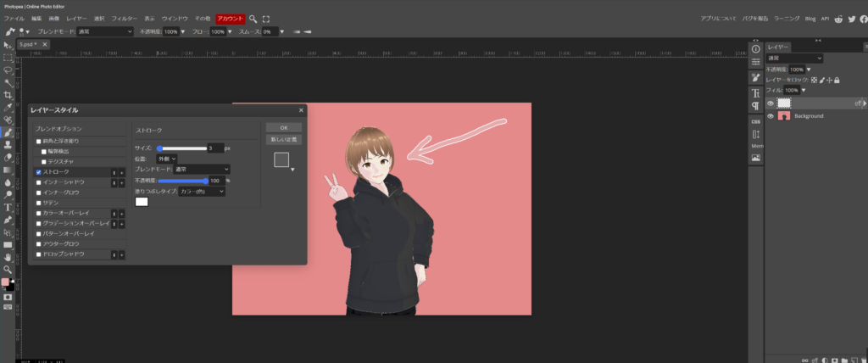Click the Zoom magnifier tool in left toolbar
Screen dimensions: 868x363
pos(8,269)
